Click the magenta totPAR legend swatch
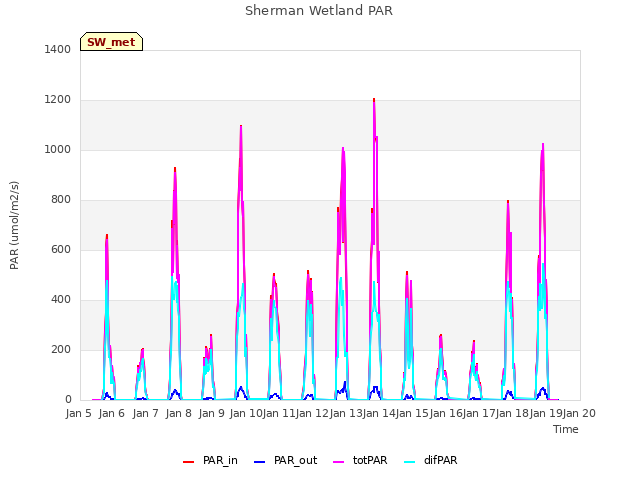Image resolution: width=640 pixels, height=480 pixels. [339, 462]
